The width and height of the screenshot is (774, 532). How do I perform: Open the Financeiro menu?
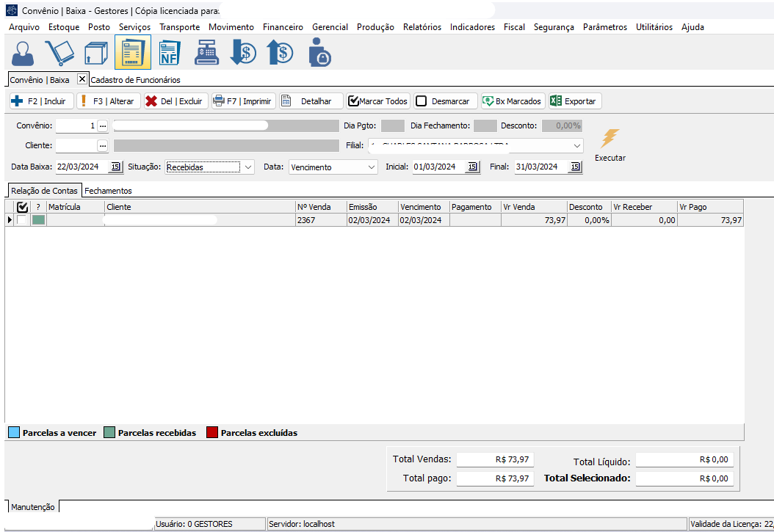pos(283,27)
